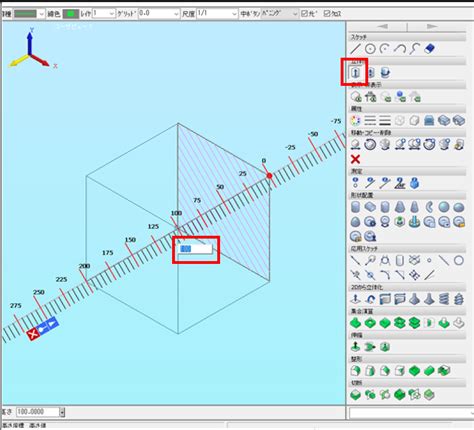The height and width of the screenshot is (430, 474).
Task: Click the red X cancel button on the ruler
Action: pos(33,334)
